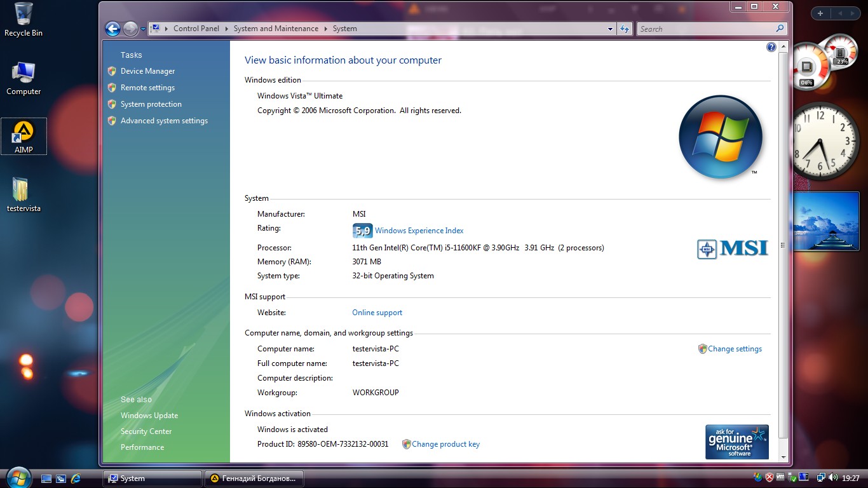
Task: Click the red shield security alert icon
Action: point(769,477)
